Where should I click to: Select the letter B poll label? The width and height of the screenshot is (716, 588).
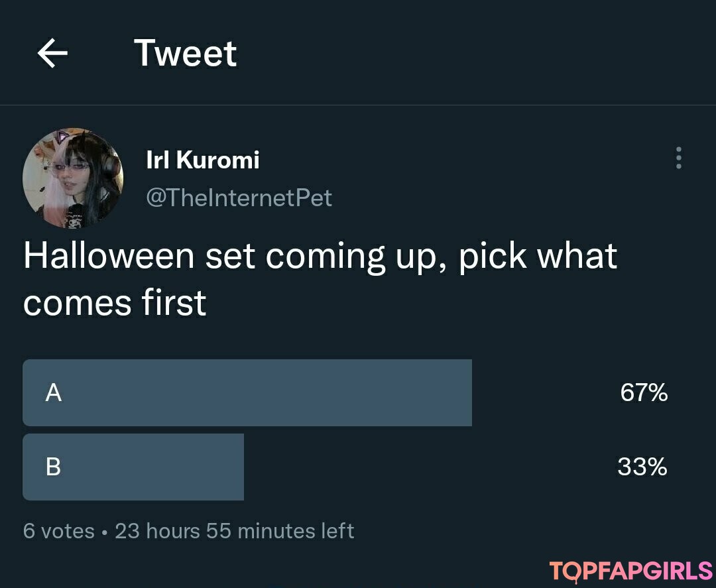(54, 467)
